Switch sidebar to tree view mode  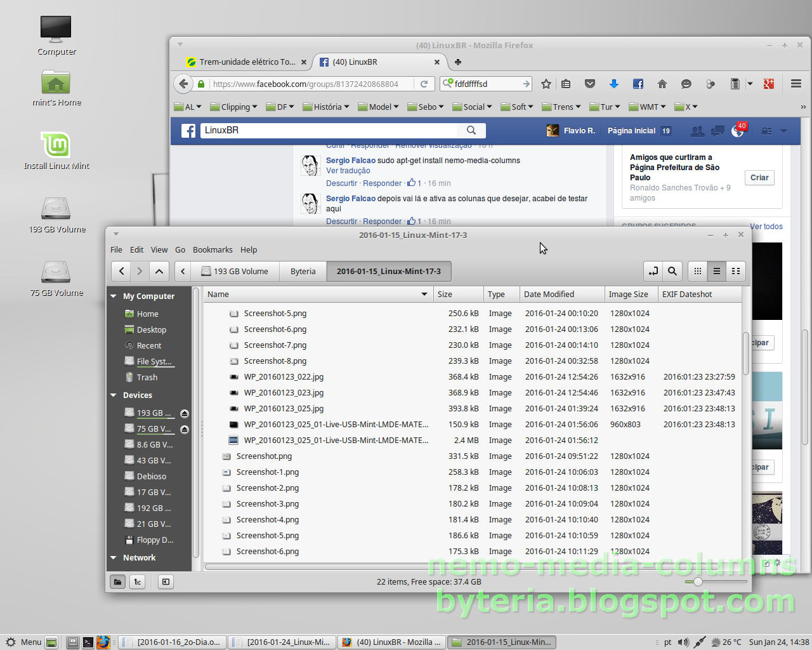137,581
